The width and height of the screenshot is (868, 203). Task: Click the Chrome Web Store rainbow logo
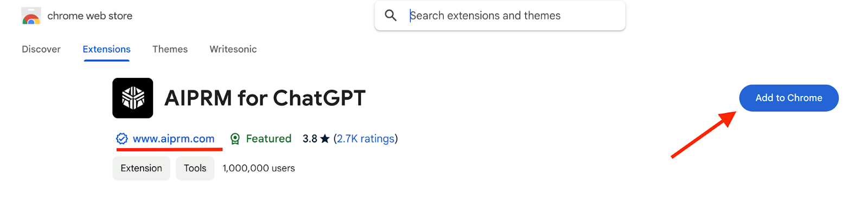[x=31, y=16]
